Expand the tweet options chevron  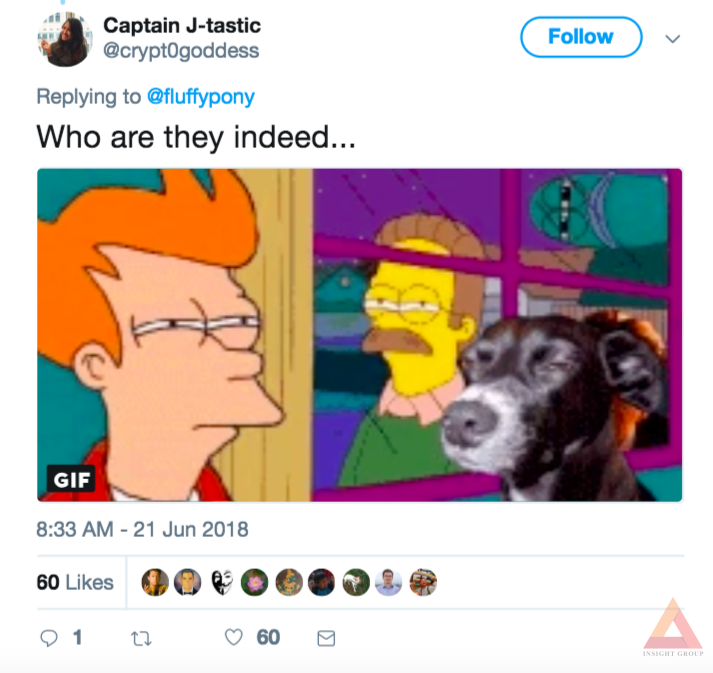(x=673, y=39)
